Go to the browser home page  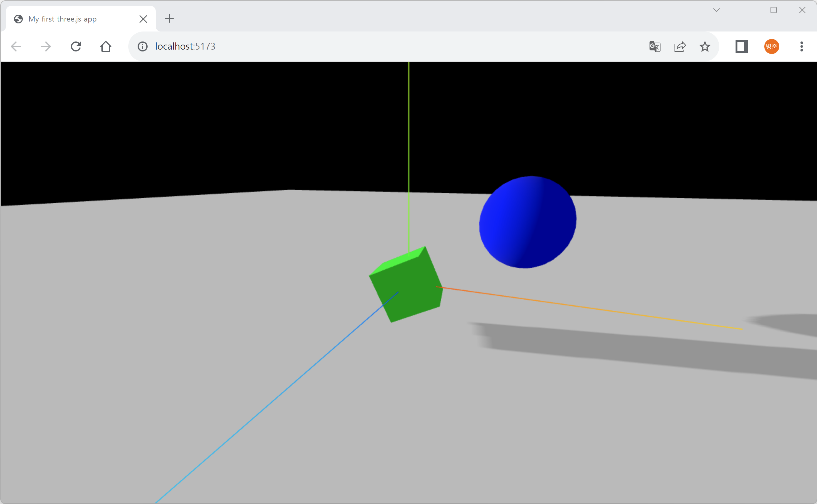click(106, 46)
